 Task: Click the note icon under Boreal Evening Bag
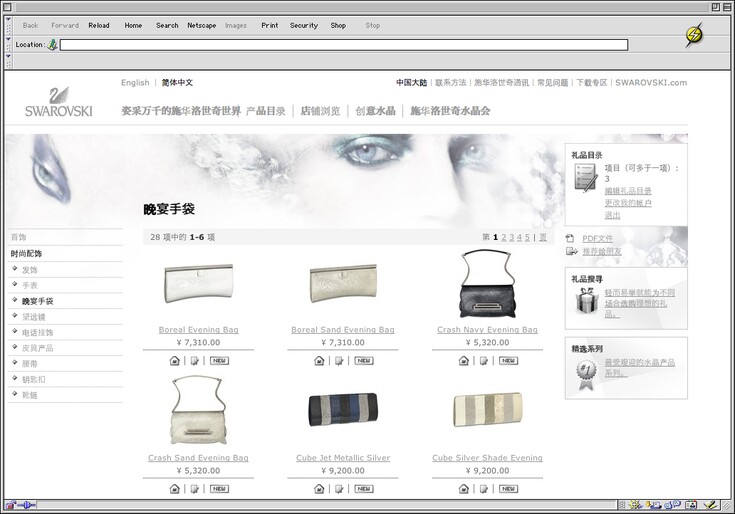(195, 361)
